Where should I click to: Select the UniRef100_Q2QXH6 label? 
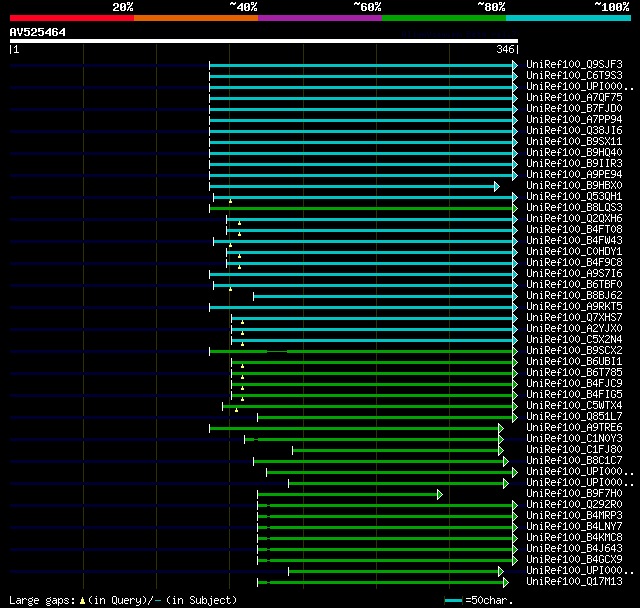[574, 219]
